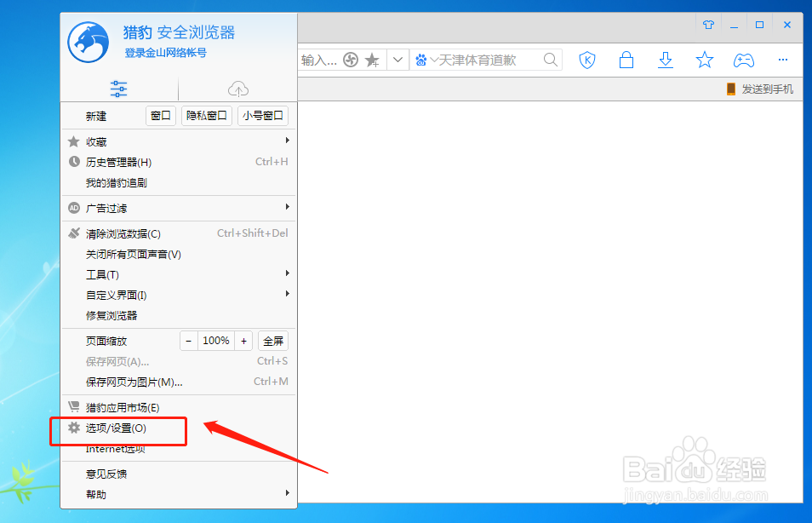Open a new 小号窗口 window
The image size is (812, 523).
coord(262,116)
